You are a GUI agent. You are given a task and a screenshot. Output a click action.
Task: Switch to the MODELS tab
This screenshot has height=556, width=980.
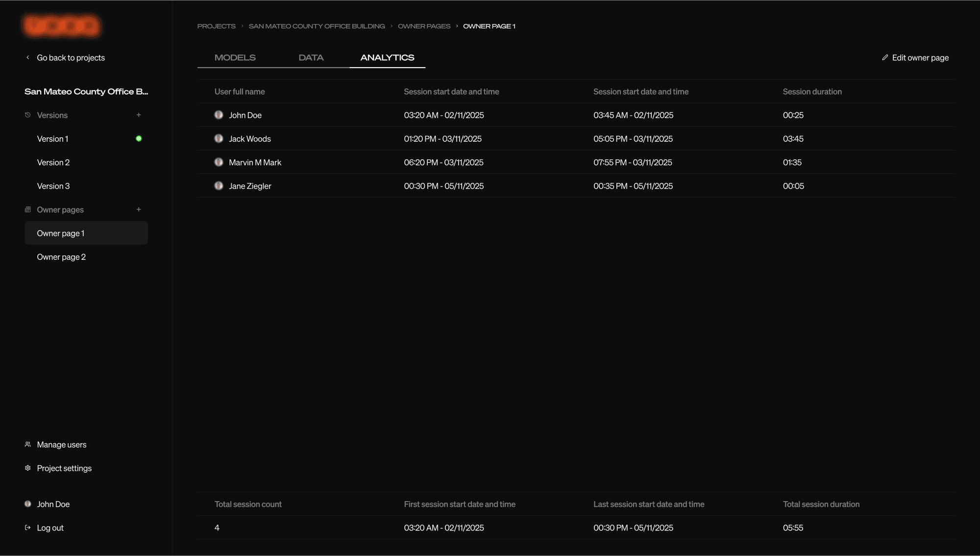(x=235, y=57)
